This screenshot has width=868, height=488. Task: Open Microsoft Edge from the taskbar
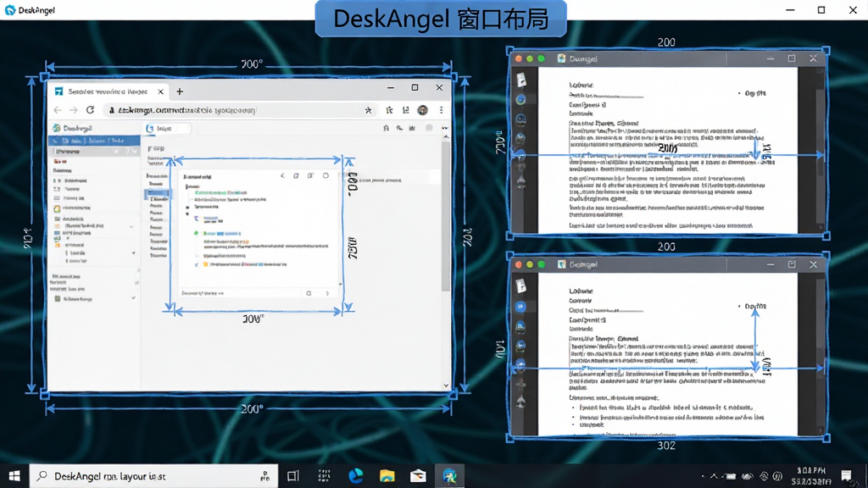pyautogui.click(x=355, y=476)
